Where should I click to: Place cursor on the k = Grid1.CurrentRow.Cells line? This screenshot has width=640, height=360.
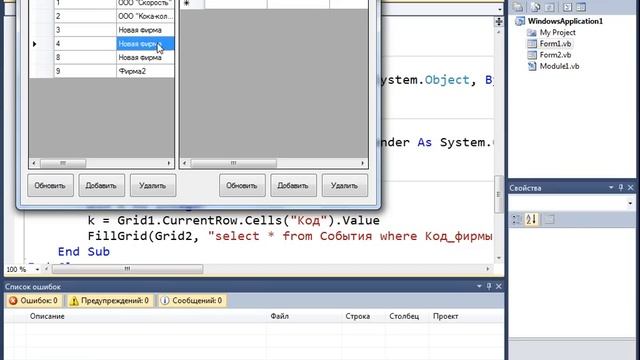(x=233, y=220)
